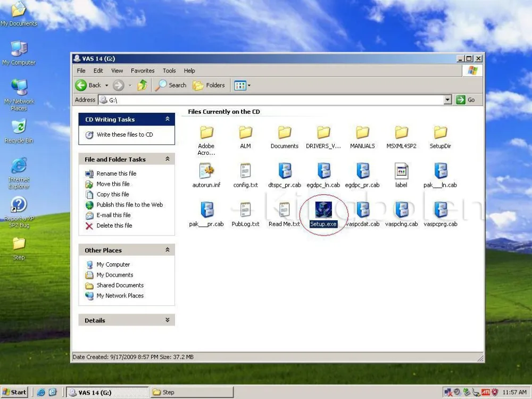Open the File menu

click(x=81, y=71)
